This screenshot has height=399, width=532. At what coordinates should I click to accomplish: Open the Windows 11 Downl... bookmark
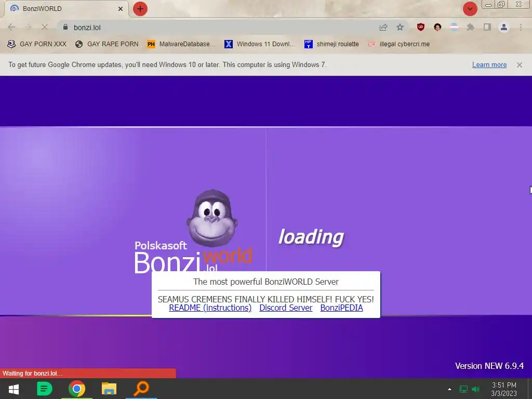tap(260, 44)
